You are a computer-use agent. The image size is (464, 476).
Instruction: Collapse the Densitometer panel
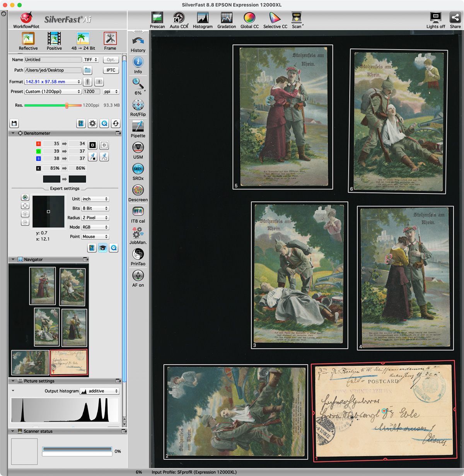(x=13, y=133)
